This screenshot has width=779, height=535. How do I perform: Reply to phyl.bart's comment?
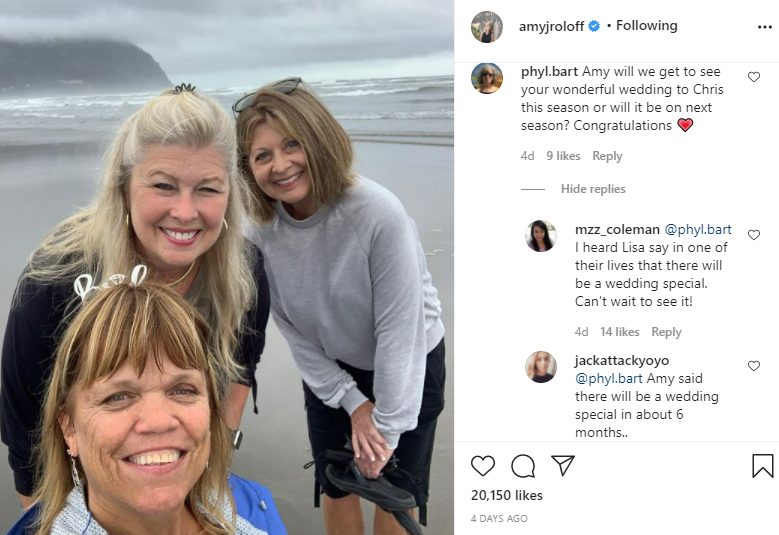point(607,156)
